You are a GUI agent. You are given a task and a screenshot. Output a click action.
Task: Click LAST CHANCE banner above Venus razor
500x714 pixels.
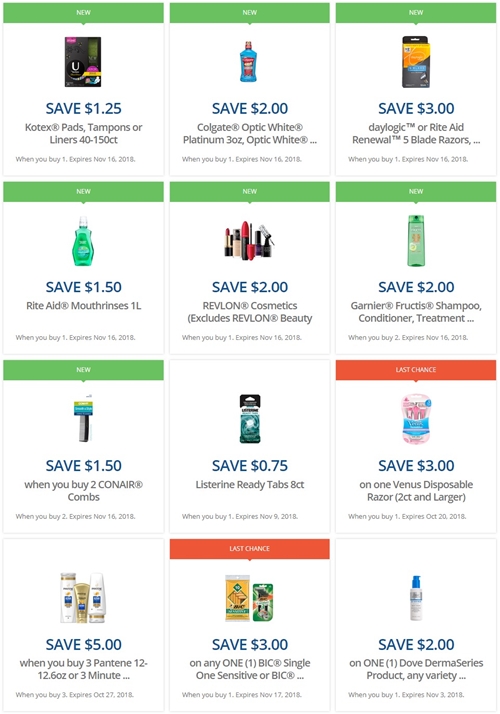(416, 370)
